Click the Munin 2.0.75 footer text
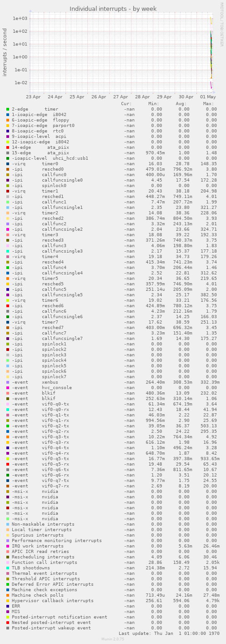 tap(113, 639)
